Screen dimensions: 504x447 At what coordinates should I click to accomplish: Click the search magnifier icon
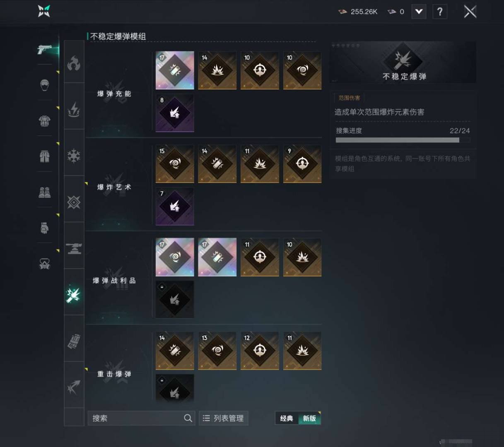point(188,418)
